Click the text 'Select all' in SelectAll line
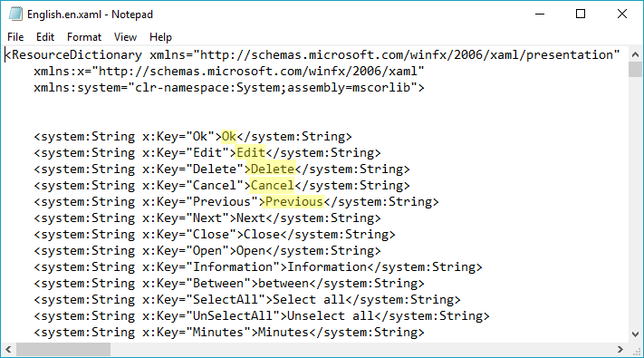Viewport: 644px width, 358px height. [309, 300]
